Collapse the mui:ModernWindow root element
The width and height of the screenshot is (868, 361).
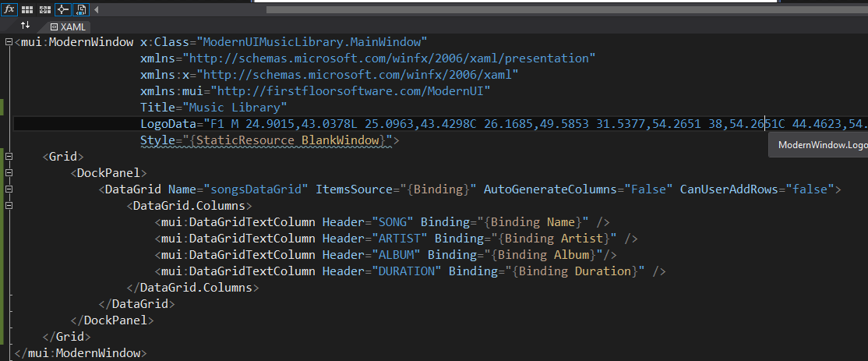coord(9,42)
